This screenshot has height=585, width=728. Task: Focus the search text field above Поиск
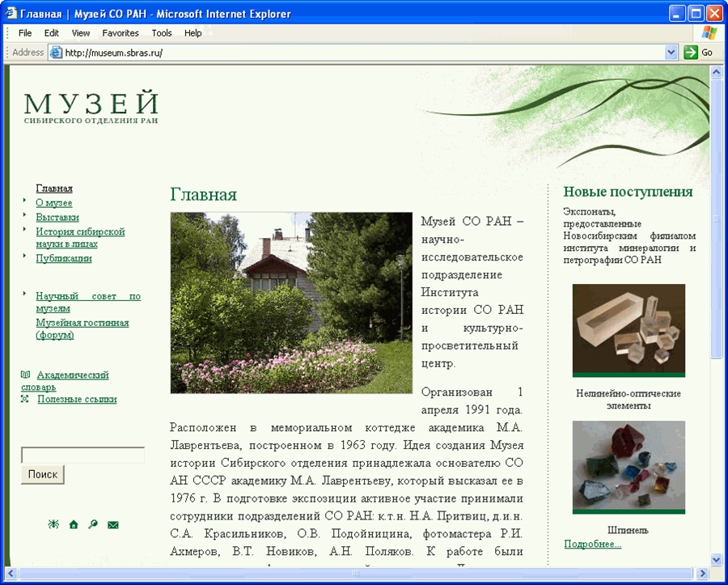point(83,455)
